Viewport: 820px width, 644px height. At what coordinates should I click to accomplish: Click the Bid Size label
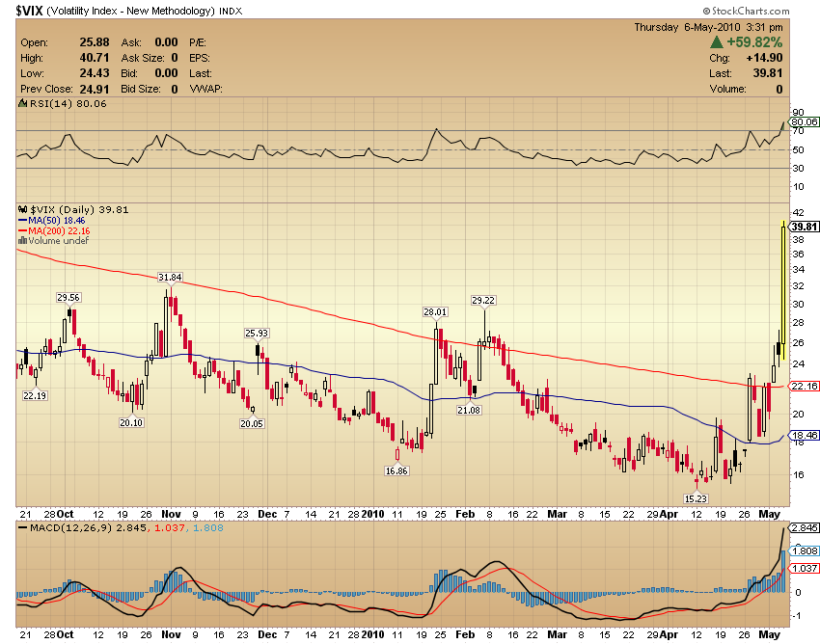click(x=141, y=89)
